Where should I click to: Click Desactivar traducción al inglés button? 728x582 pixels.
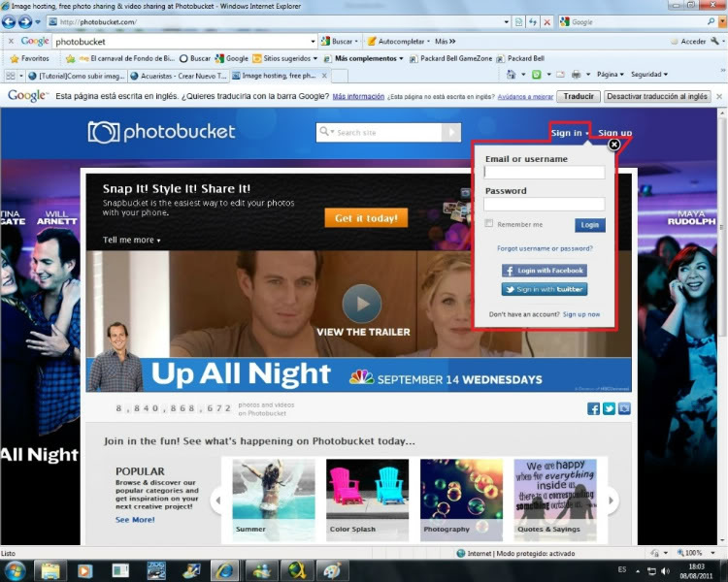(657, 97)
